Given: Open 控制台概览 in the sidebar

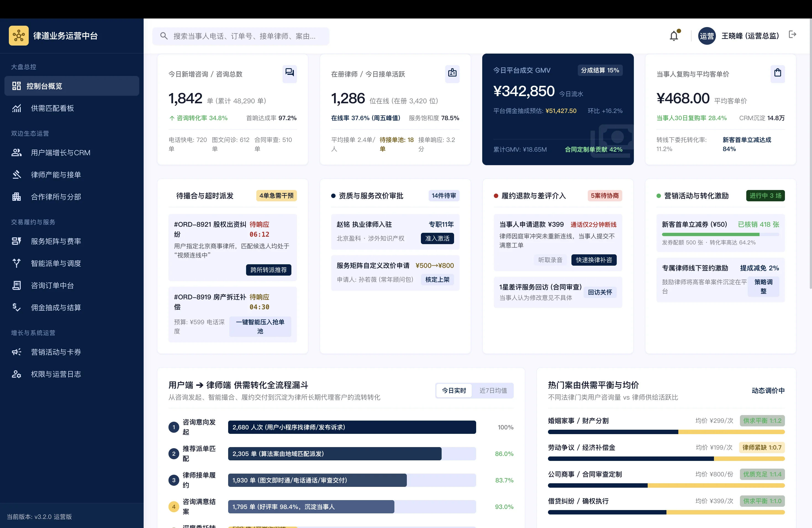Looking at the screenshot, I should [x=72, y=86].
